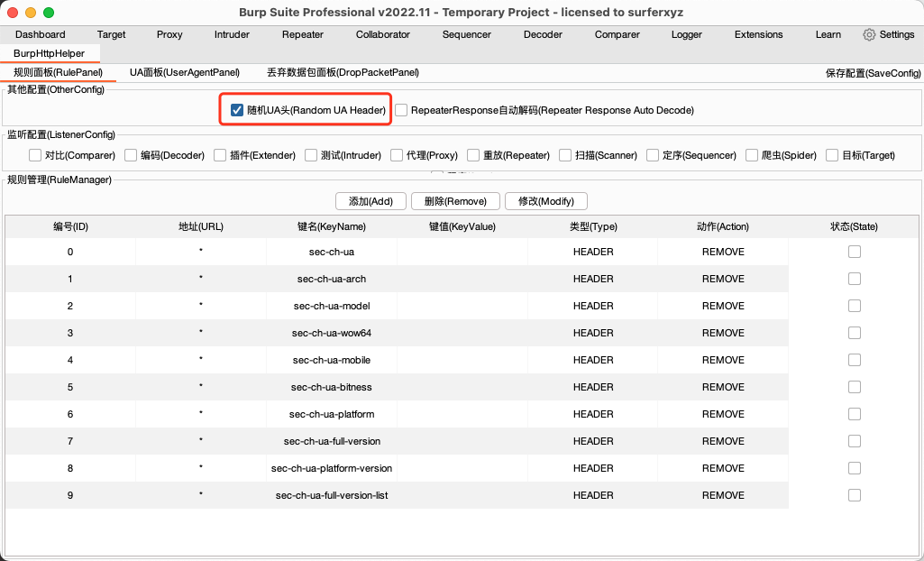Switch to the Collaborator tab
924x561 pixels.
click(x=383, y=35)
